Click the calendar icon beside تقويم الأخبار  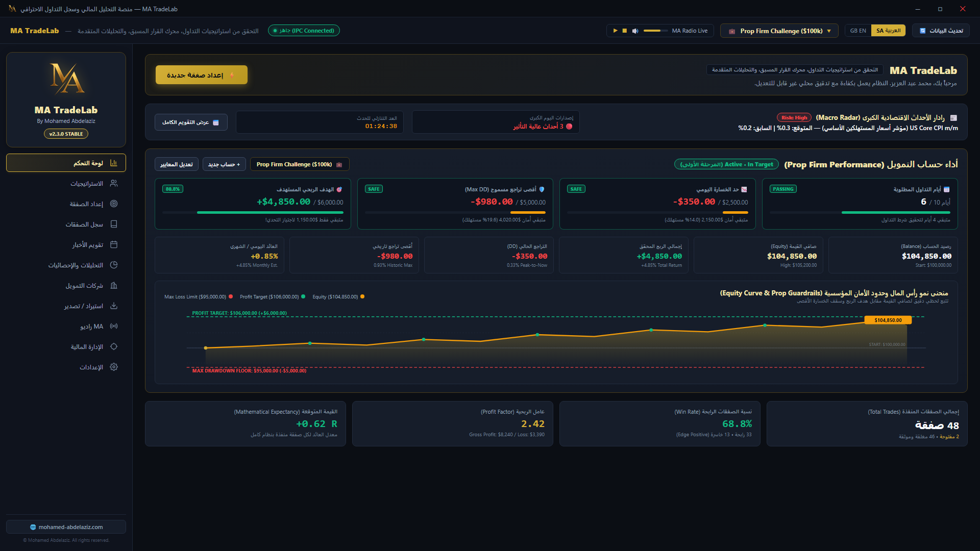coord(114,245)
